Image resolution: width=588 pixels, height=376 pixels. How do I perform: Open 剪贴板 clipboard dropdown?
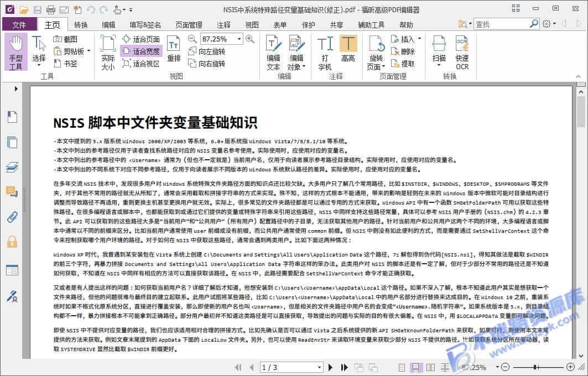(89, 51)
